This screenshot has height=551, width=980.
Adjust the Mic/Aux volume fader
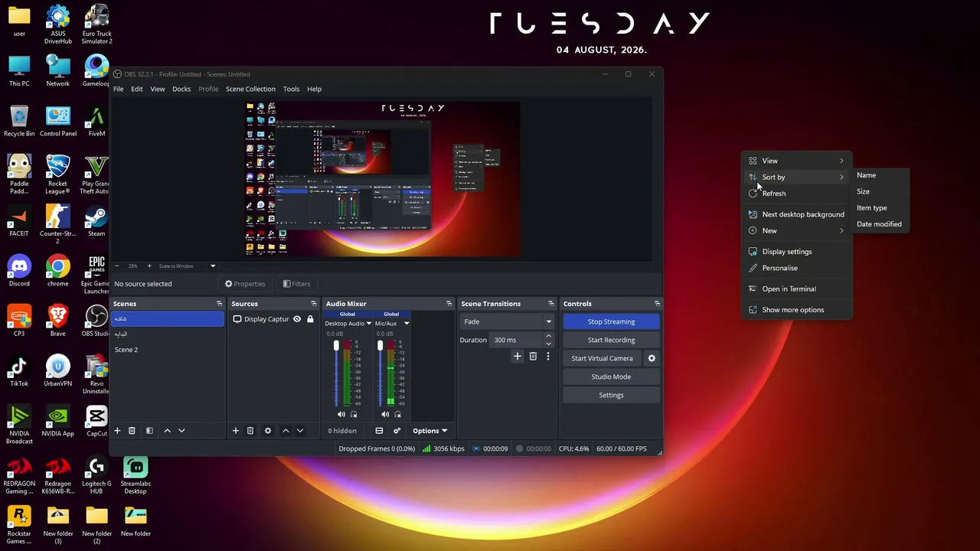380,346
